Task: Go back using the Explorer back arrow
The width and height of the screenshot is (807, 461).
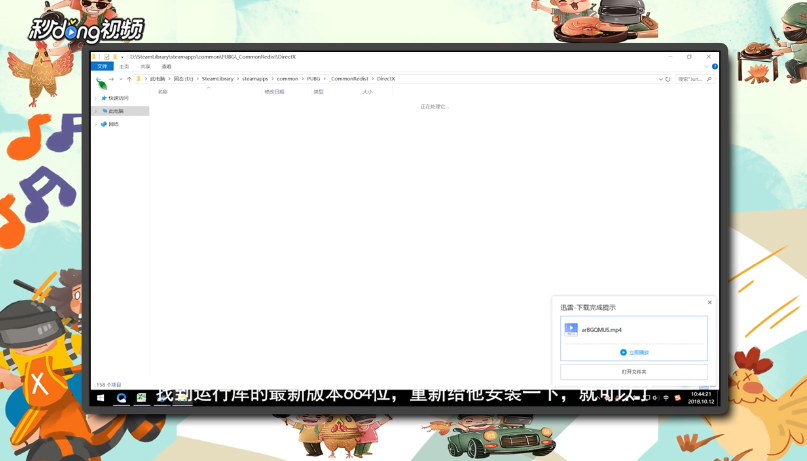Action: click(98, 79)
